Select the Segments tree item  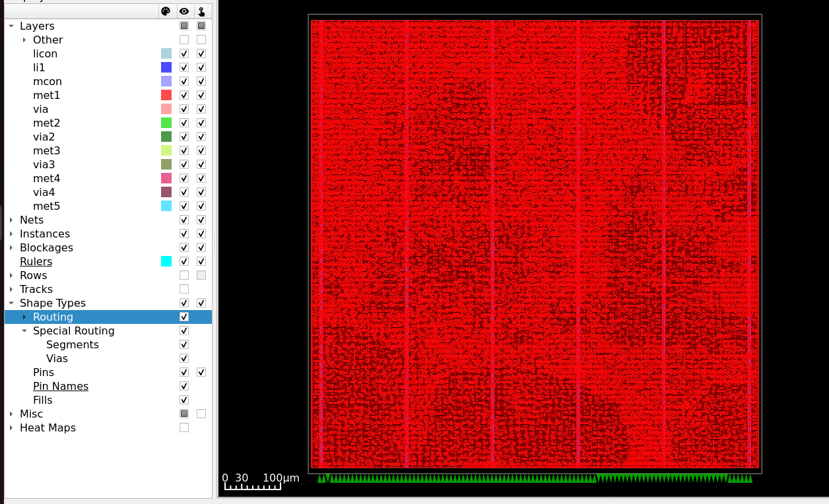[73, 344]
